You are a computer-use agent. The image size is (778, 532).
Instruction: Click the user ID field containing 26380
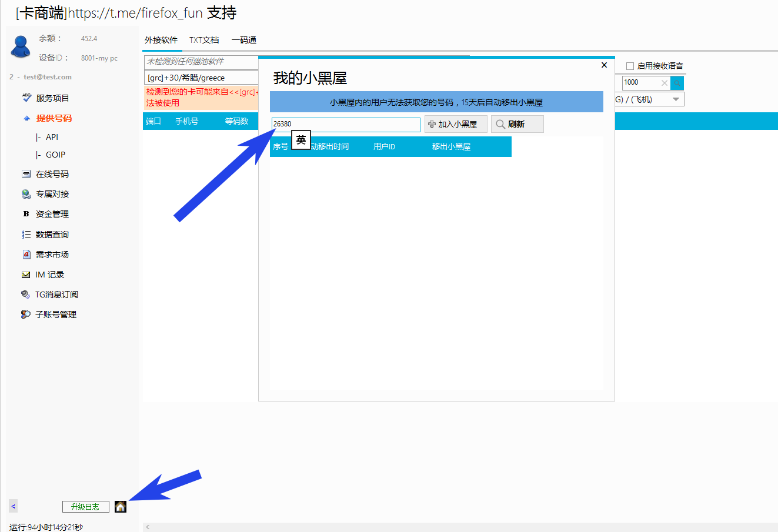coord(346,124)
